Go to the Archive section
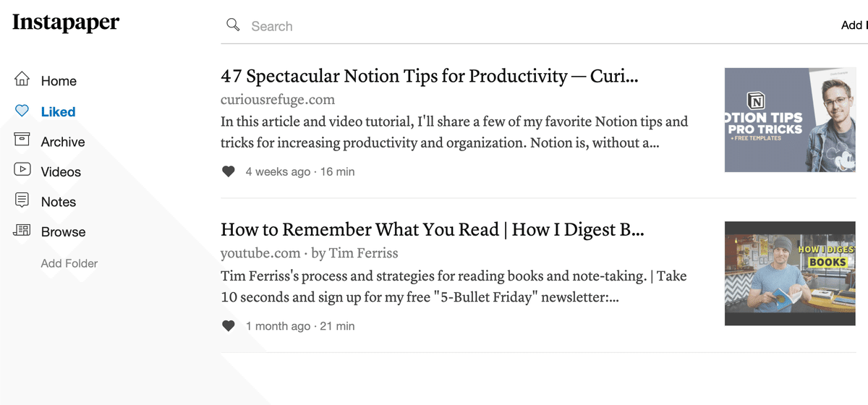 click(x=63, y=142)
